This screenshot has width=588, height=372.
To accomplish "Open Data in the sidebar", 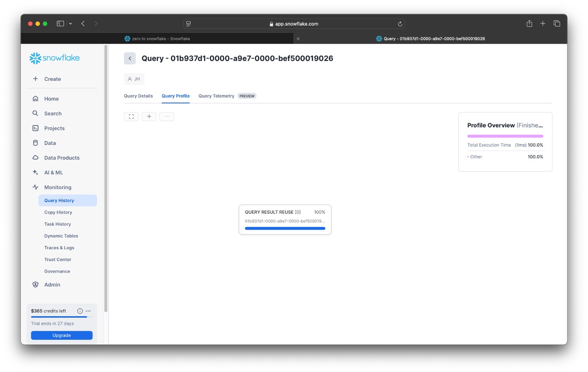I will point(50,143).
